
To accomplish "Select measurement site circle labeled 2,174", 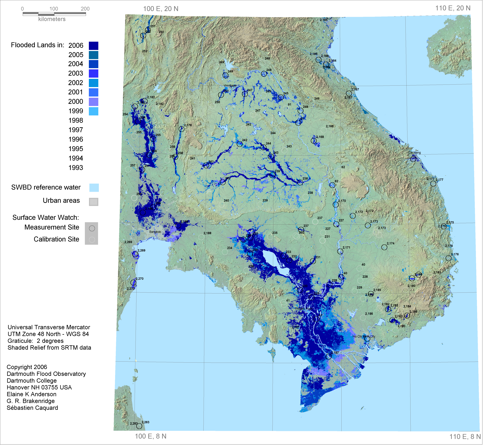I will 384,247.
